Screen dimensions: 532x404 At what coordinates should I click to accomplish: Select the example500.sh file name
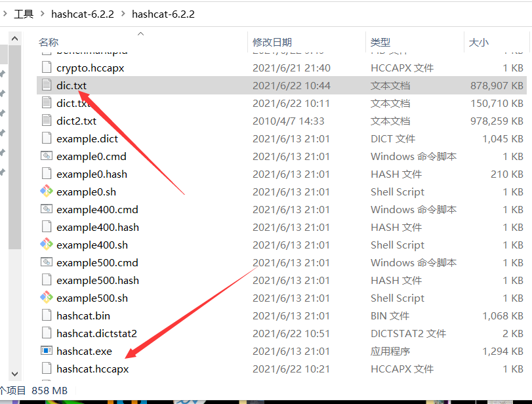(92, 298)
